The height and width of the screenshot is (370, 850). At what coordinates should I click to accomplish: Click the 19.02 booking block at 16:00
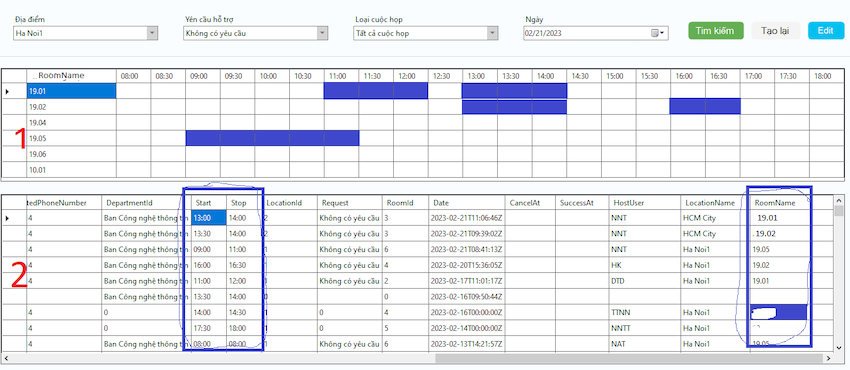pyautogui.click(x=705, y=107)
